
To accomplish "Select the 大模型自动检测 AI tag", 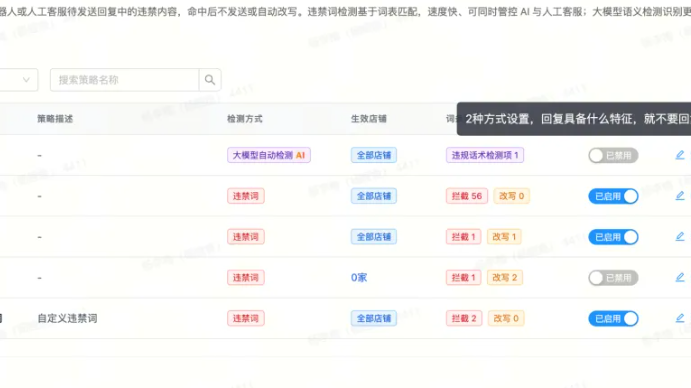I will 269,155.
